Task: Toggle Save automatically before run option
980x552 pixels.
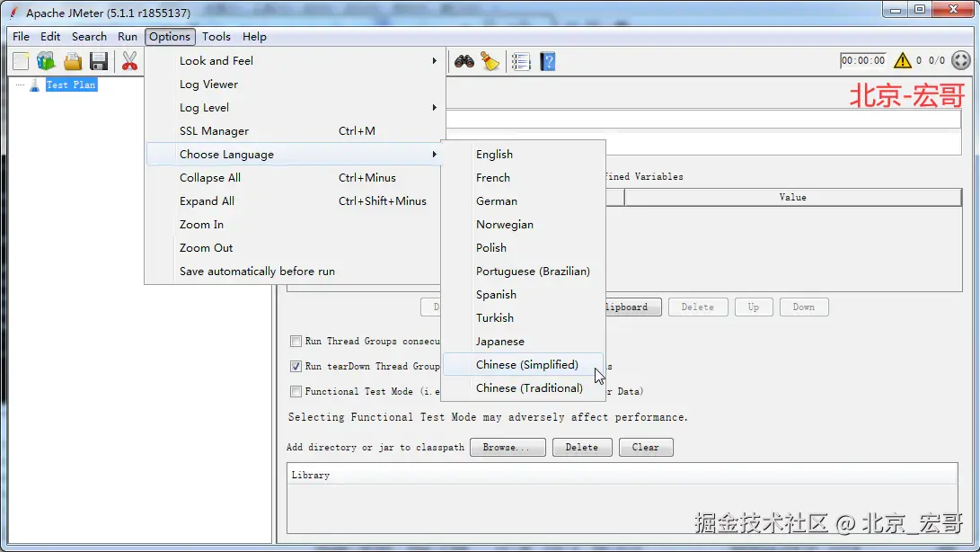Action: 295,271
